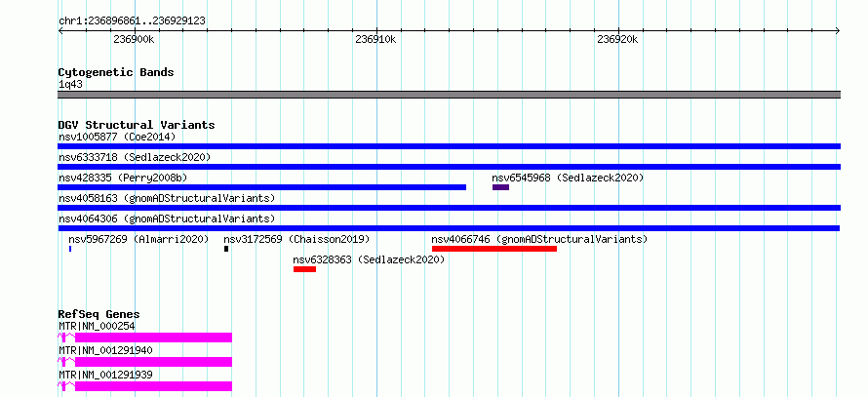
Task: Click the gray 1q43 cytogenetic band
Action: [x=449, y=95]
